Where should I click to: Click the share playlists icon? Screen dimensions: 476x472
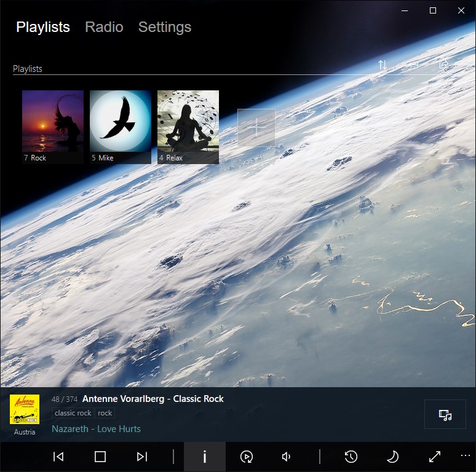444,65
